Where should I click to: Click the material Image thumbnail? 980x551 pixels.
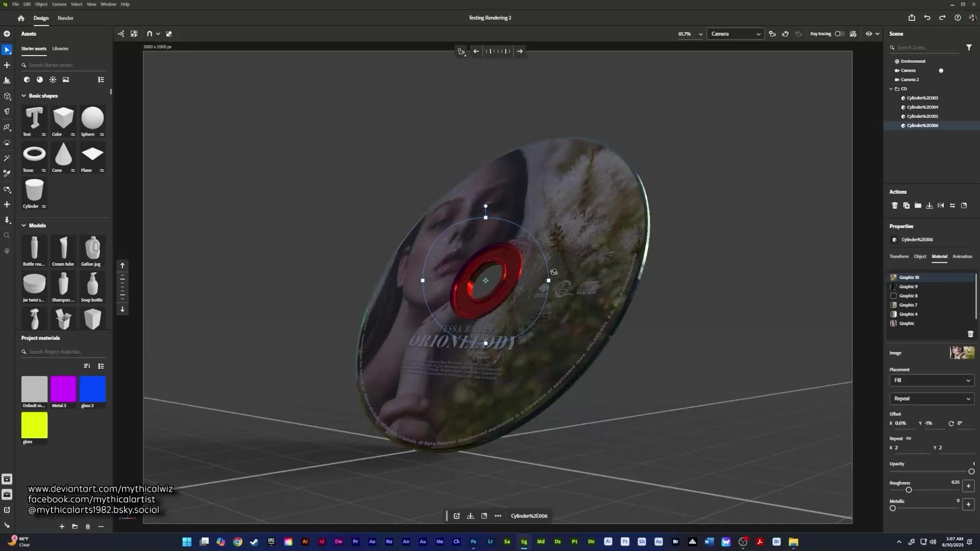point(962,353)
